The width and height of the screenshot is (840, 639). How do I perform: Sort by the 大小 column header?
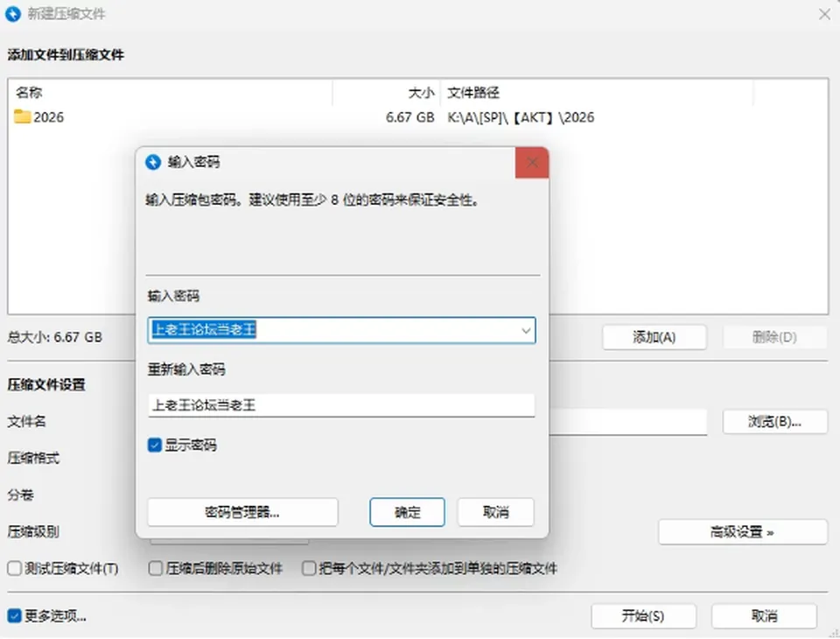click(x=386, y=93)
